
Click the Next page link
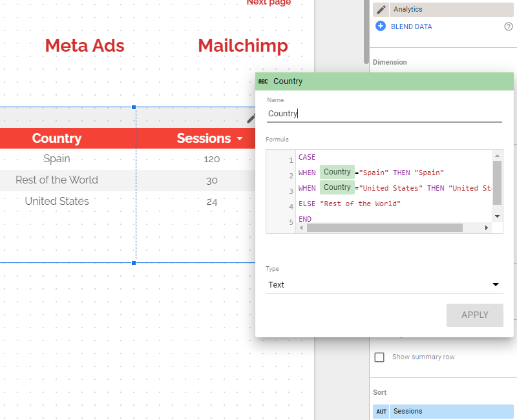click(269, 3)
